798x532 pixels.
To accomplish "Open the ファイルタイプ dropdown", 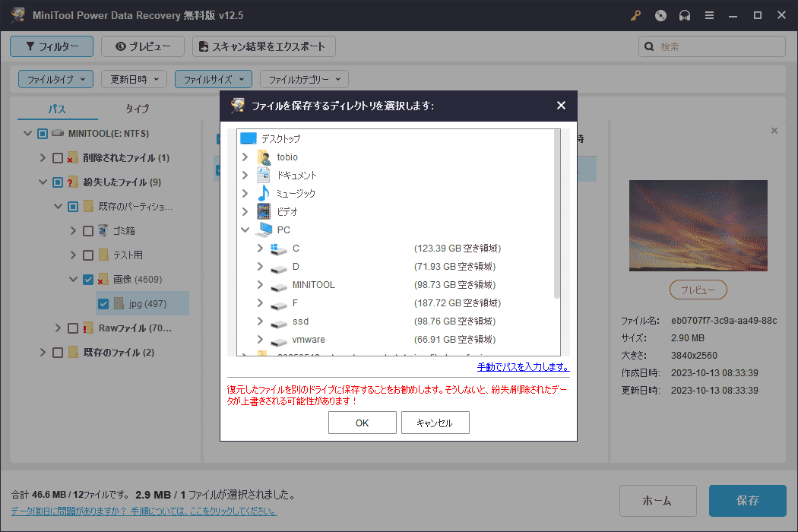I will pyautogui.click(x=56, y=79).
